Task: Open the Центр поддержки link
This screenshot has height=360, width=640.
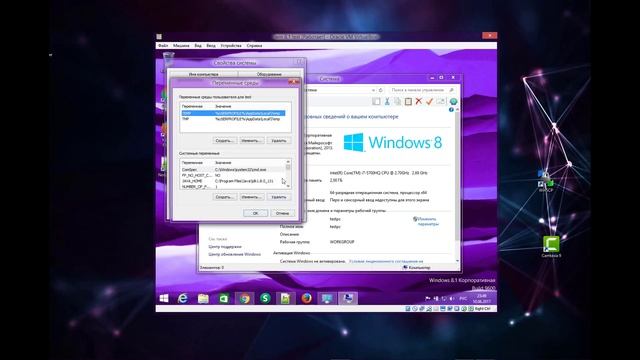Action: pyautogui.click(x=225, y=247)
